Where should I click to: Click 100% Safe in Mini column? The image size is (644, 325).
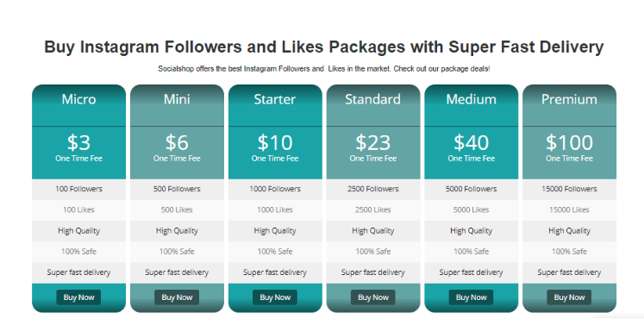[177, 252]
